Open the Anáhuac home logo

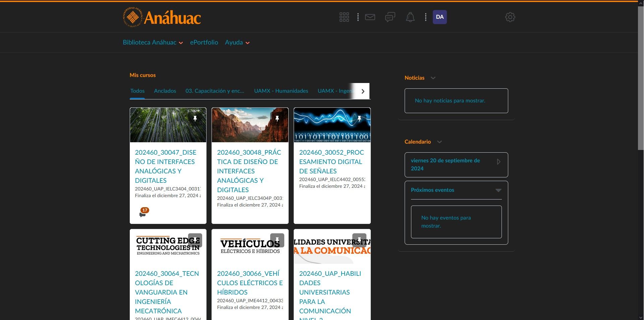pyautogui.click(x=162, y=17)
